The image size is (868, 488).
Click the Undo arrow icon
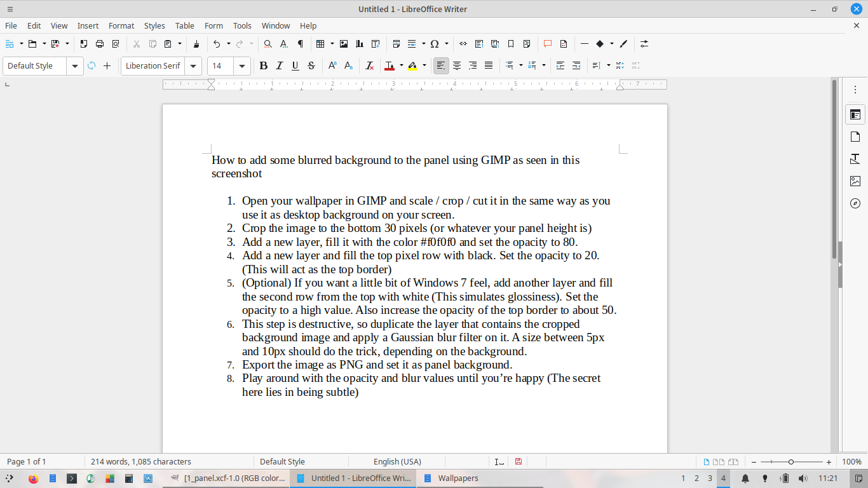217,44
